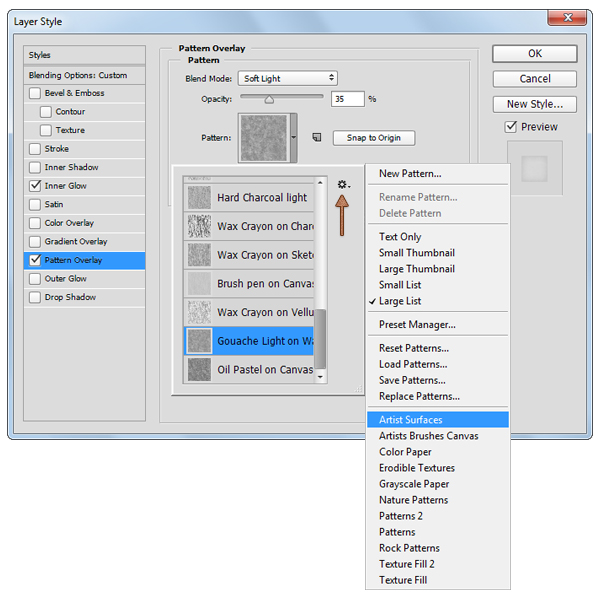The height and width of the screenshot is (600, 600).
Task: Enable the Satin checkbox
Action: 35,204
